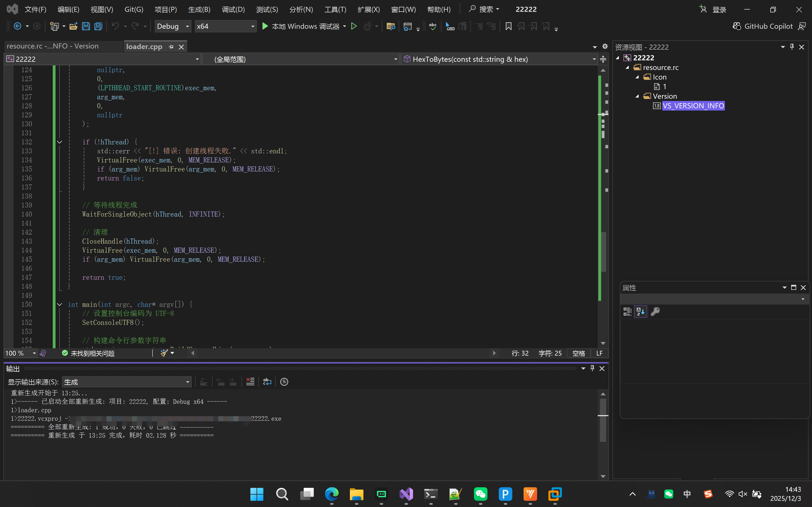Collapse the main function code block
Screen dimensions: 812x507
click(60, 305)
